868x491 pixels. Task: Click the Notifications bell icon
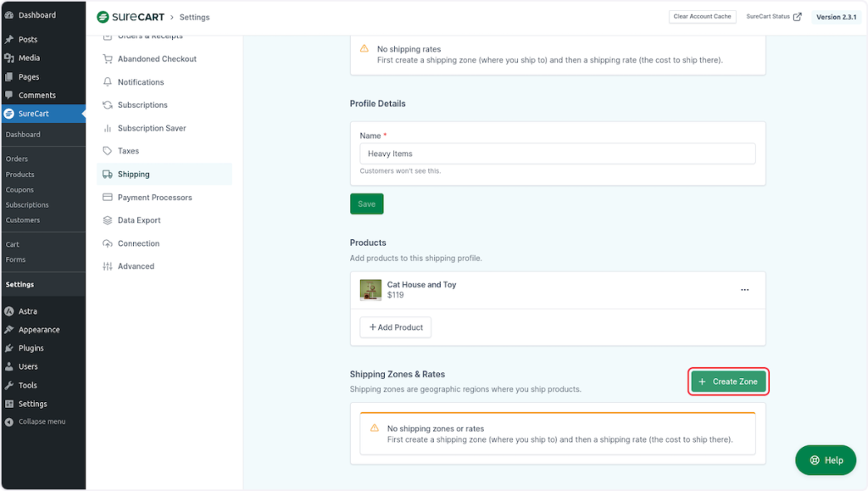[x=108, y=82]
